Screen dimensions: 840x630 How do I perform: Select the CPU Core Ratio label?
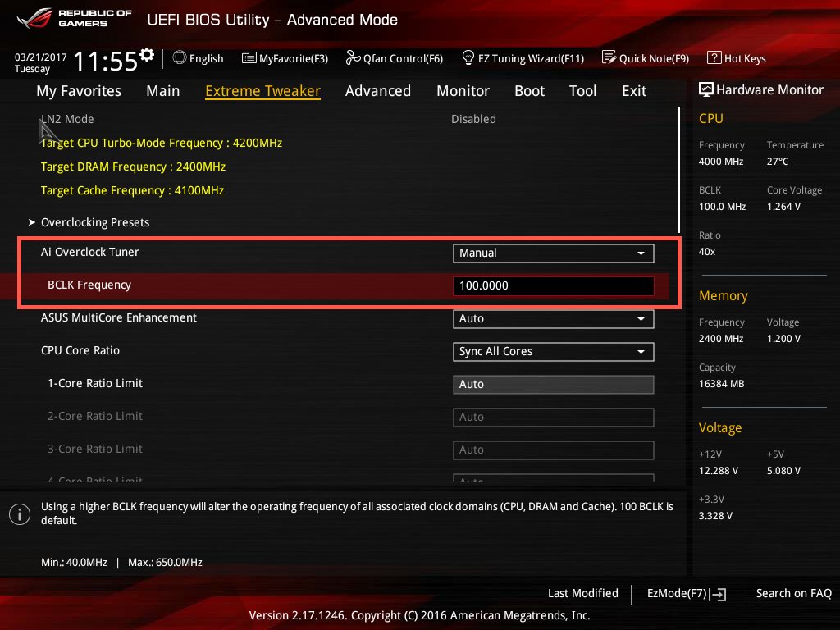click(80, 350)
